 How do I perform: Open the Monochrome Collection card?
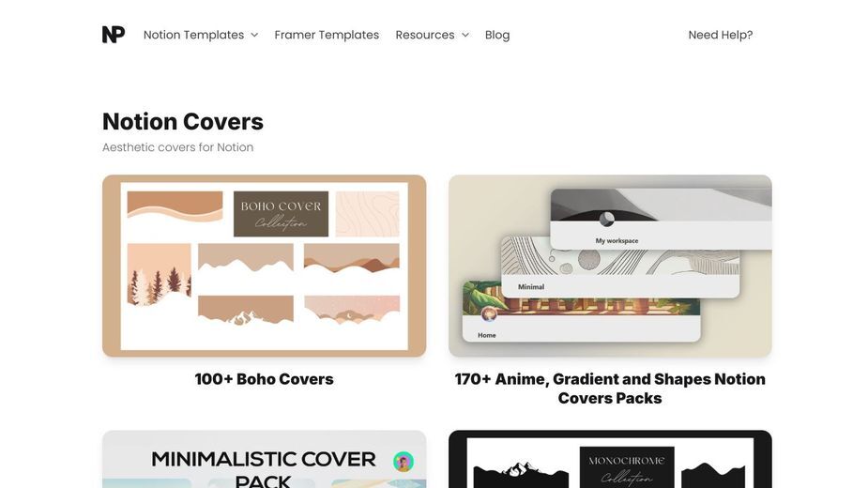tap(610, 459)
